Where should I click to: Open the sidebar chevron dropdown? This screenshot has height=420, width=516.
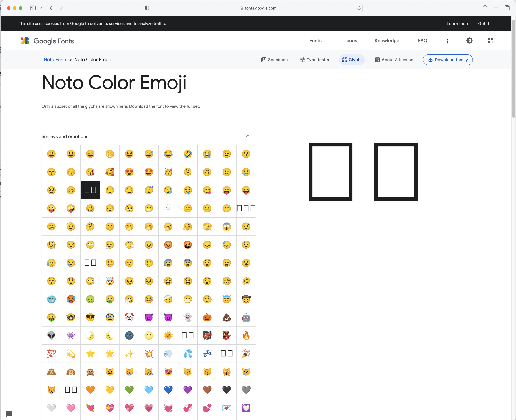41,8
